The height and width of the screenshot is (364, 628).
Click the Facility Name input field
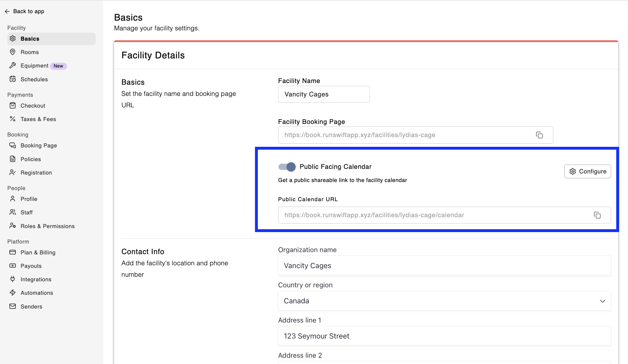[x=324, y=94]
